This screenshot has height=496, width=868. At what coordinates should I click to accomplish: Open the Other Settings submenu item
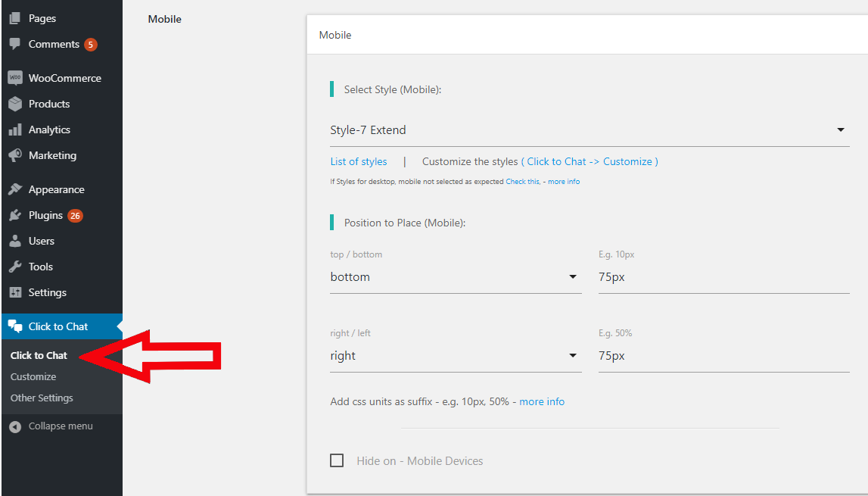[x=42, y=398]
